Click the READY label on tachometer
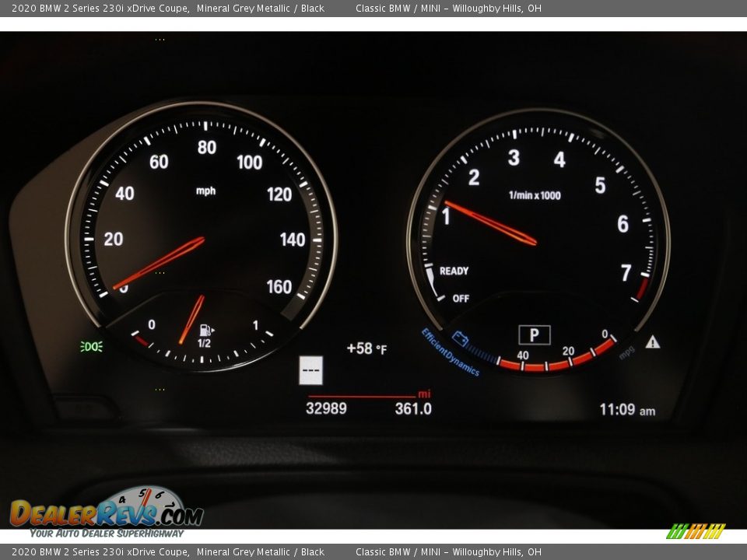This screenshot has height=560, width=747. click(x=454, y=271)
